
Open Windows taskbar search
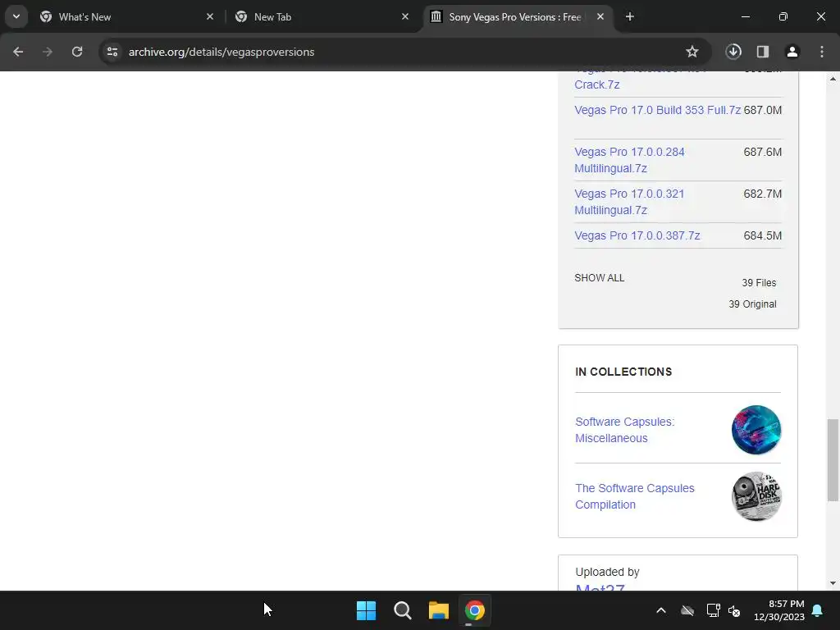tap(402, 610)
